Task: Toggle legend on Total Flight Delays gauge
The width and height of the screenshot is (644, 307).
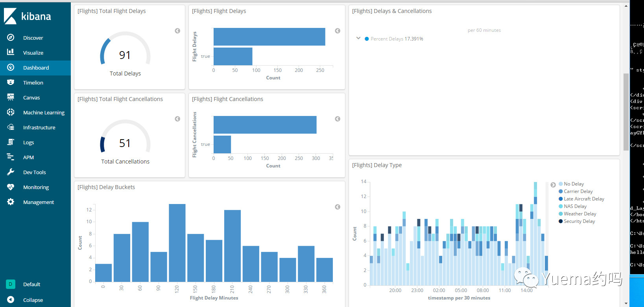Action: (177, 31)
